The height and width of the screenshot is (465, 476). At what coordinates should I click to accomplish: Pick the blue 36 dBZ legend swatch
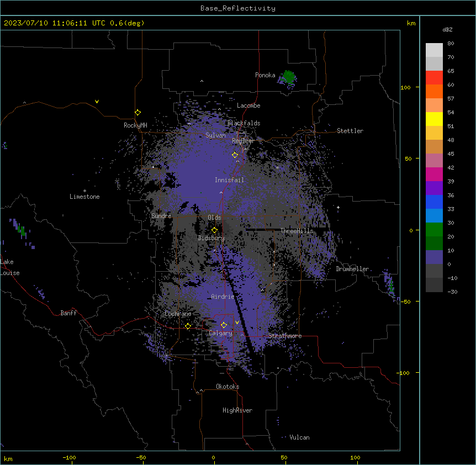click(x=434, y=202)
